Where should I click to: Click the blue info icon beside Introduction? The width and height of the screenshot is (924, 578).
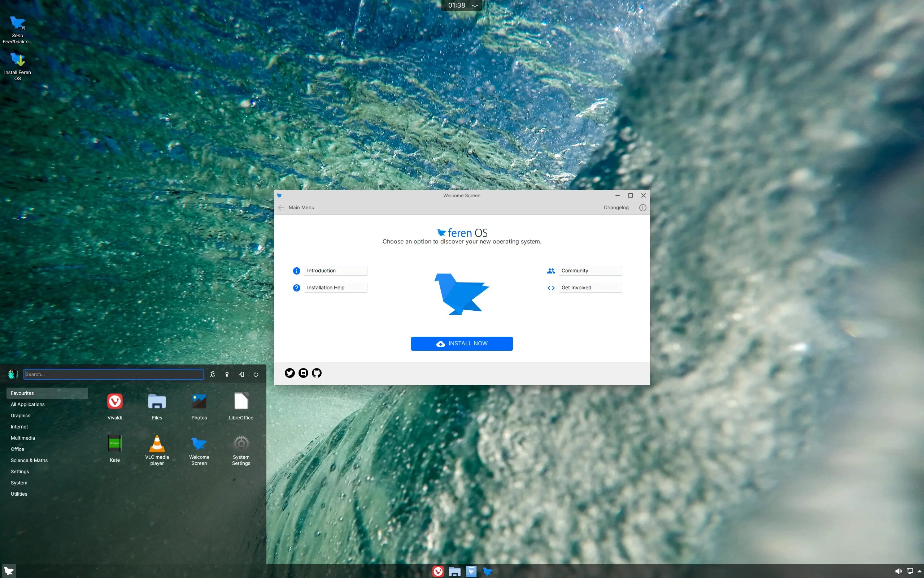[x=296, y=271]
